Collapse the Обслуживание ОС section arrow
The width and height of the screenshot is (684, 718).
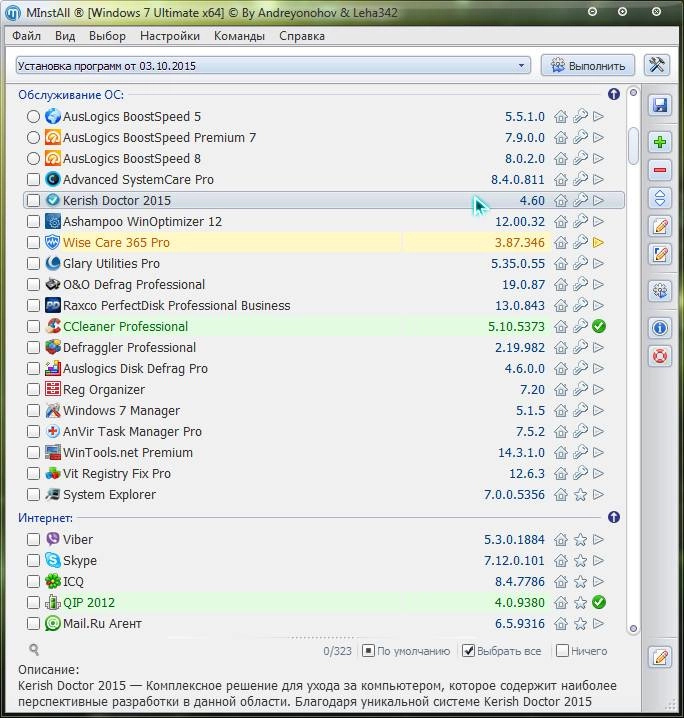click(x=614, y=94)
